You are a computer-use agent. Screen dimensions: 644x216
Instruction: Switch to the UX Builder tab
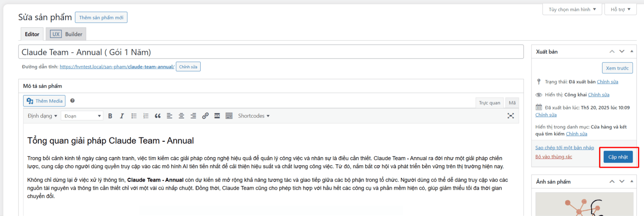tap(66, 34)
